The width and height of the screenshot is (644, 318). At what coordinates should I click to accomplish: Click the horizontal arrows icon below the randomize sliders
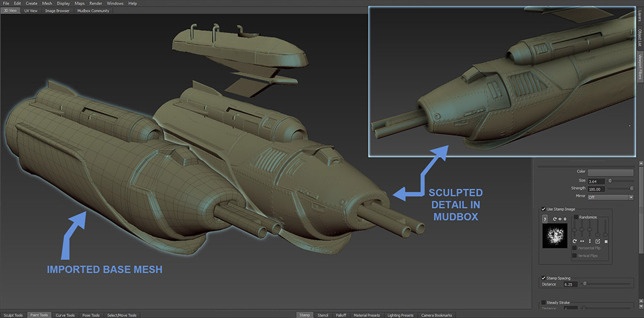(x=582, y=241)
